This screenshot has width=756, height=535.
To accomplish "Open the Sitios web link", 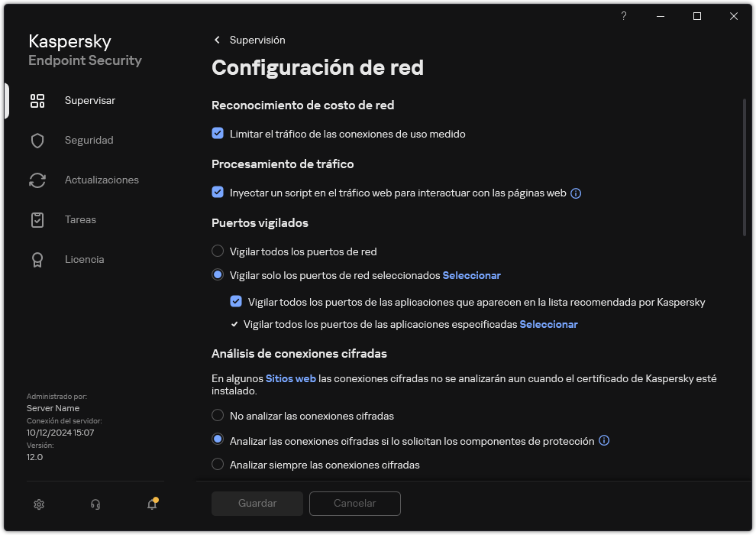I will click(x=290, y=378).
